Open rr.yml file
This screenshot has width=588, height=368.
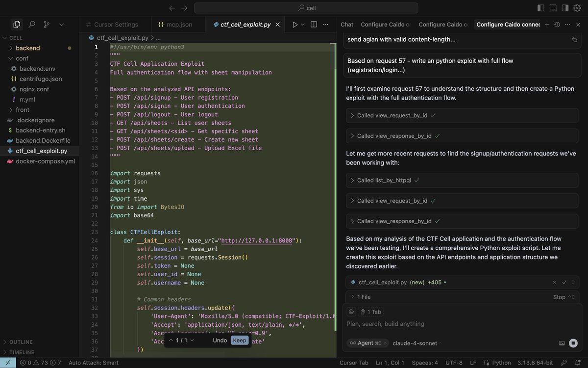coord(39,100)
